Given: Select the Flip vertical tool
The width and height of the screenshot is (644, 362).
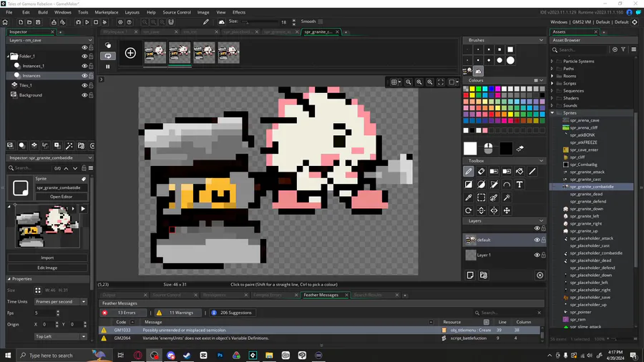Looking at the screenshot, I should click(x=482, y=210).
